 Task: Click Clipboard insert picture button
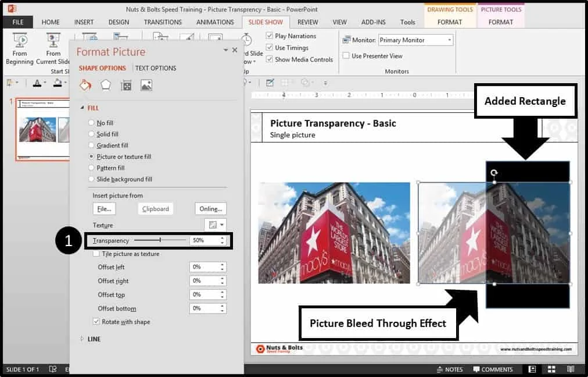tap(155, 209)
